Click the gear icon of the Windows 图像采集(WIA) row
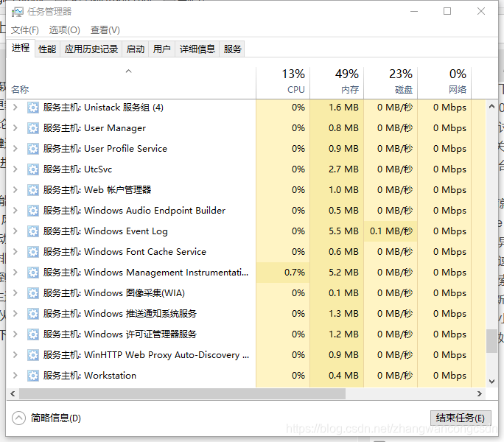The height and width of the screenshot is (442, 504). tap(32, 293)
